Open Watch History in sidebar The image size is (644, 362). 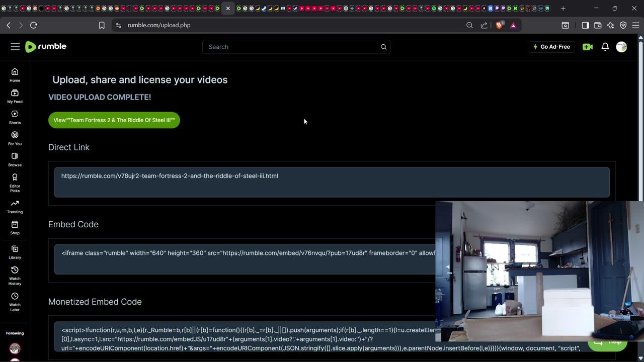(x=15, y=276)
